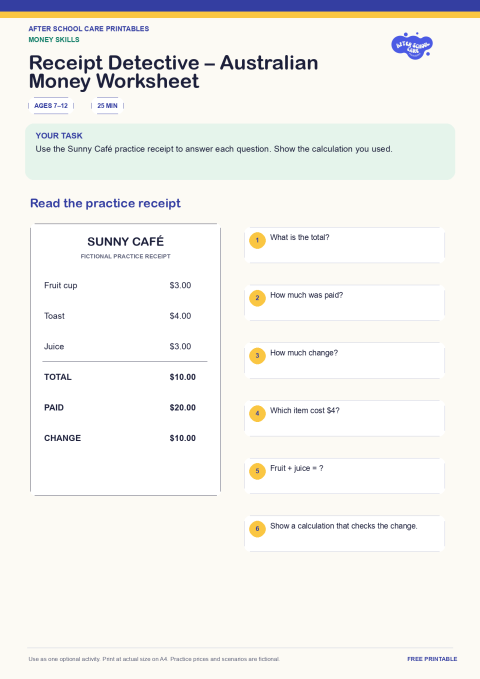Click the 'Fruit + juice = ?' answer box
This screenshot has width=480, height=679.
point(344,475)
